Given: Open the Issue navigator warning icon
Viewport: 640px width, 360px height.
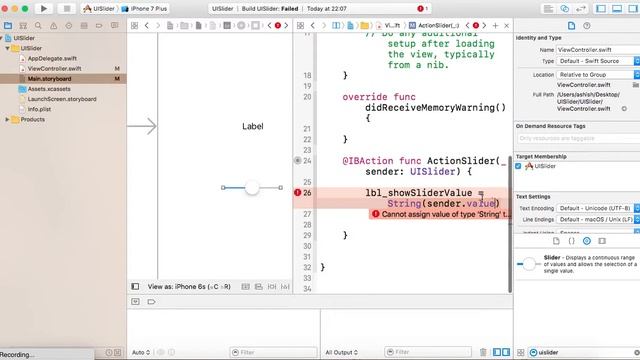Looking at the screenshot, I should [x=53, y=25].
